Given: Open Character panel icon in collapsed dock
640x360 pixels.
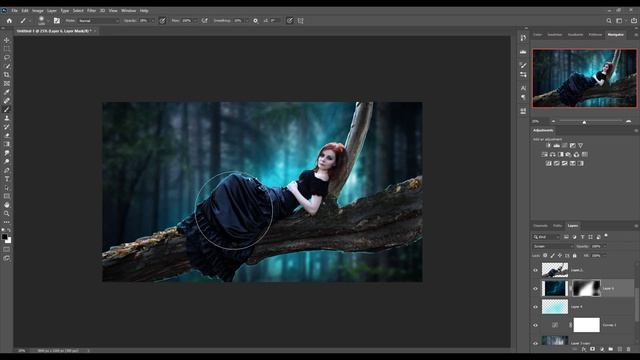Looking at the screenshot, I should click(x=523, y=88).
